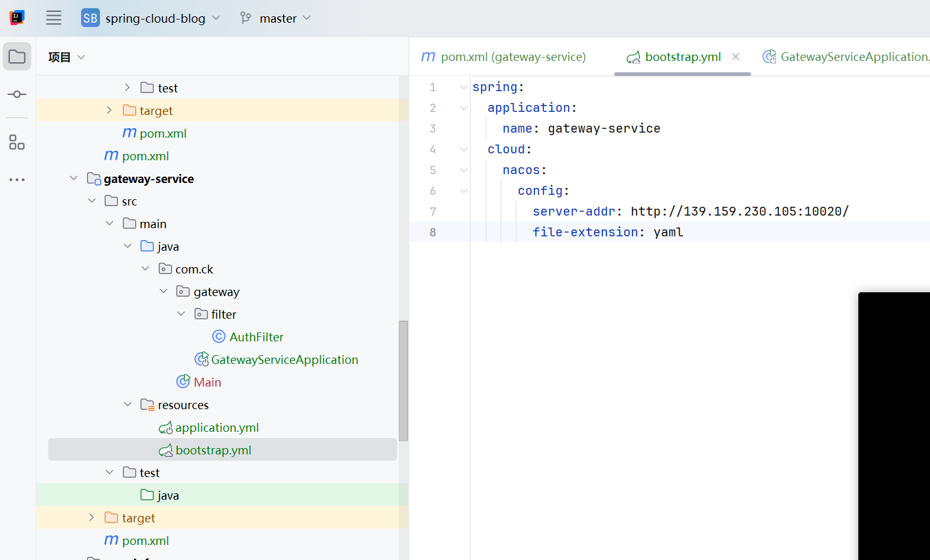Click the filter package icon
This screenshot has width=930, height=560.
[x=201, y=314]
